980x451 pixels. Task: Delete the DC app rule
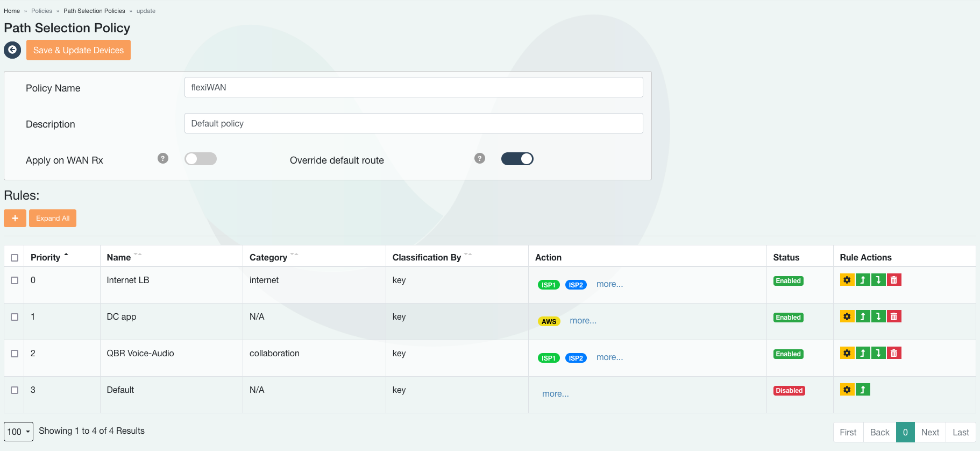point(894,316)
